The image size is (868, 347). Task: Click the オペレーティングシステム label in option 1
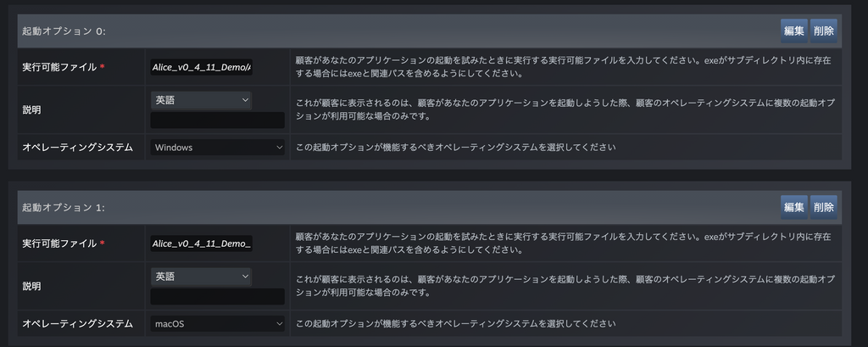[77, 323]
